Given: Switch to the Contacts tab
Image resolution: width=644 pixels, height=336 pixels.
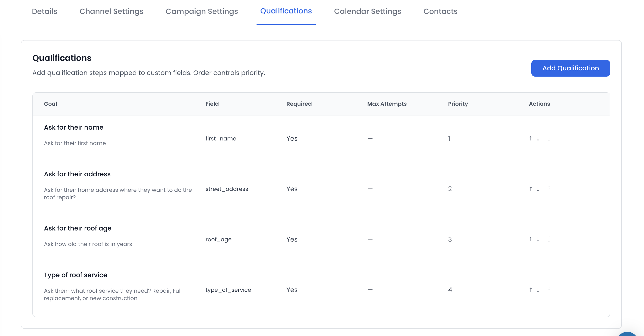Looking at the screenshot, I should 440,11.
